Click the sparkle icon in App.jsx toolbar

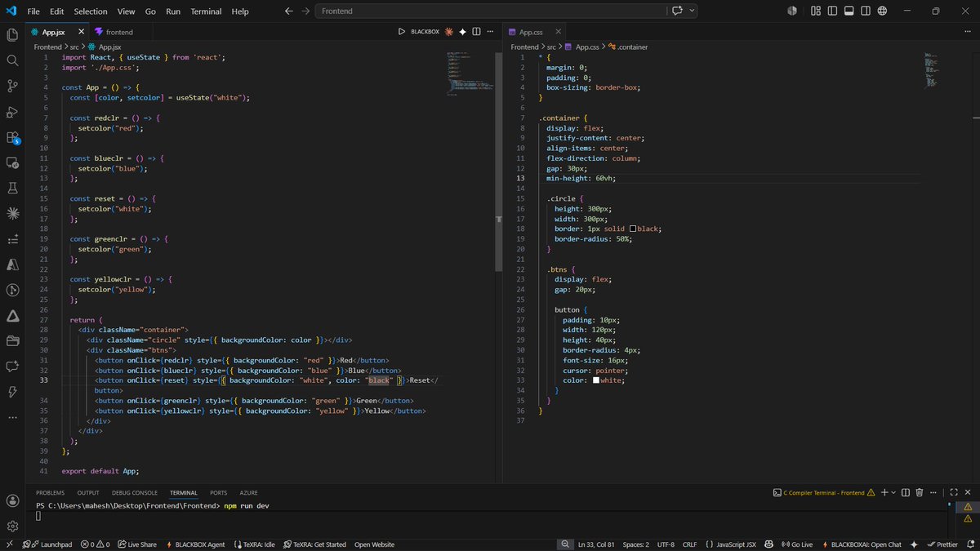462,32
